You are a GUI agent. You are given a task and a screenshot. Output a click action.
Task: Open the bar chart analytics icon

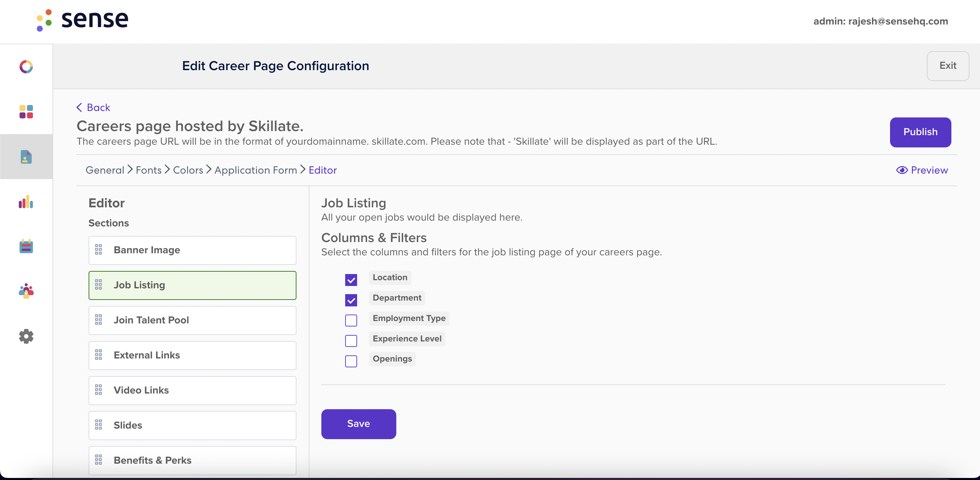pos(26,202)
